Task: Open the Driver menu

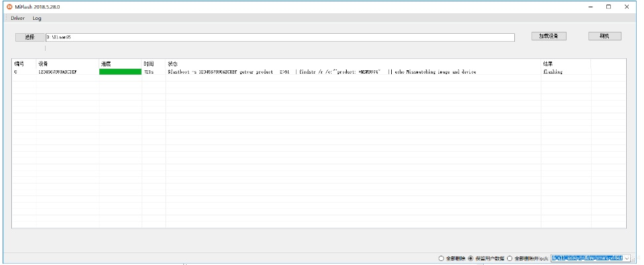Action: 18,18
